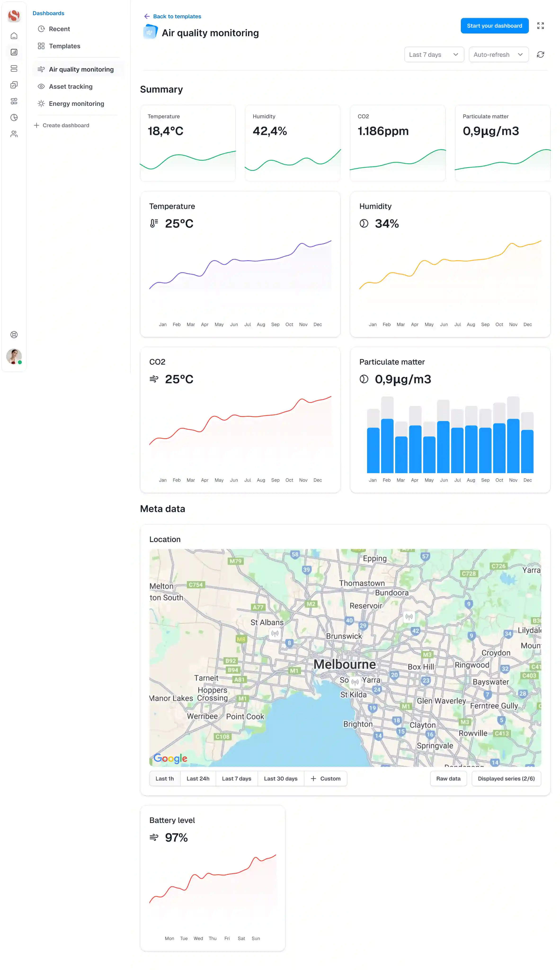The image size is (560, 970).
Task: Click the Melbourne label on the map
Action: tap(344, 664)
